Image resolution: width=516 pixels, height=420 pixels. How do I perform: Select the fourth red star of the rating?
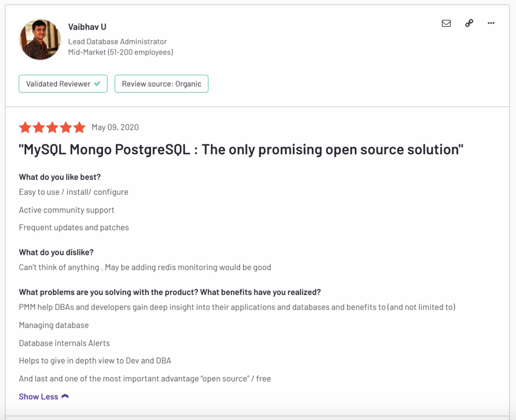tap(66, 127)
